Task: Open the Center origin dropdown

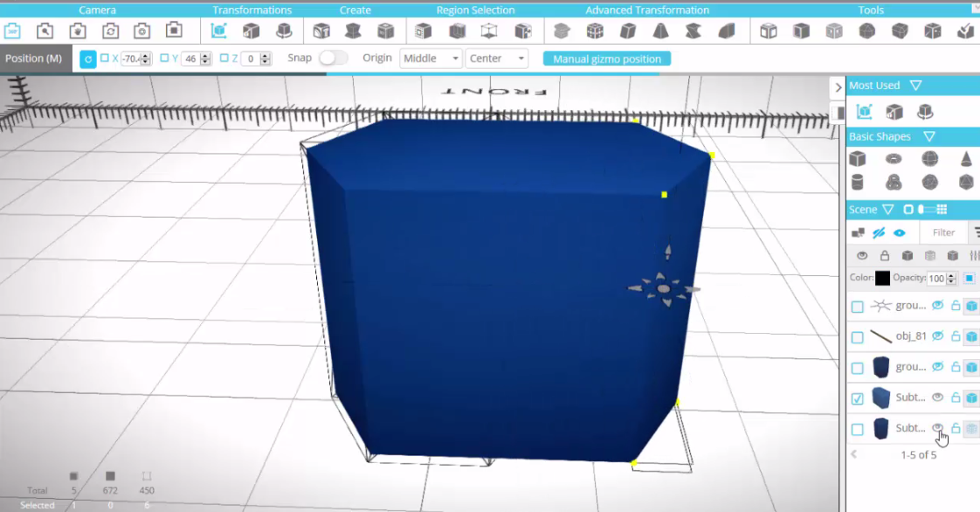Action: [497, 59]
